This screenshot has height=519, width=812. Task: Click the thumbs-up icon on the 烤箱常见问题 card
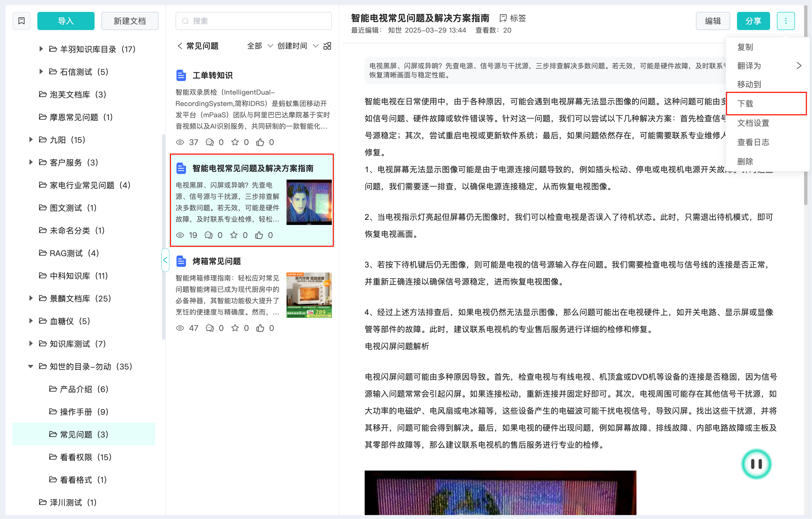point(260,328)
